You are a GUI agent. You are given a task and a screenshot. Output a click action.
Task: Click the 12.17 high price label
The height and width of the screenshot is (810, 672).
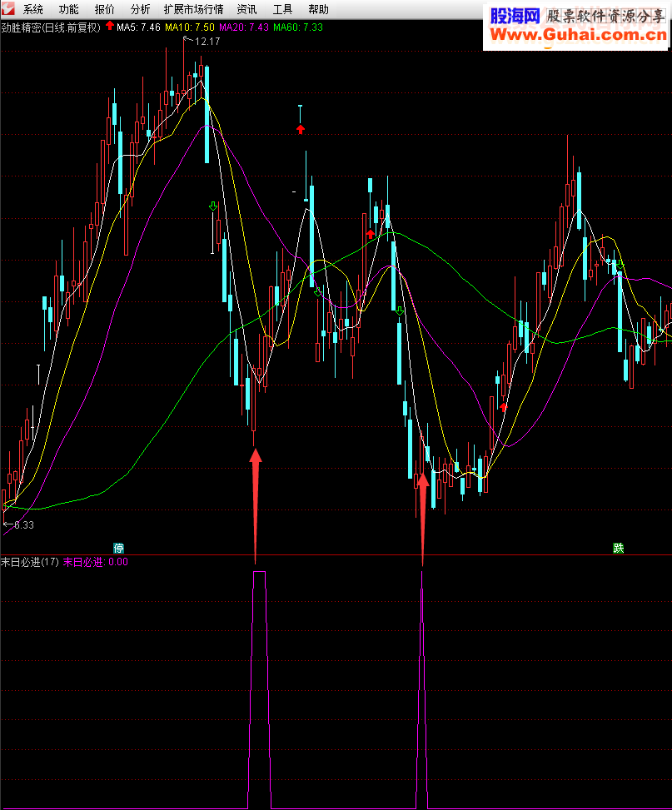tap(207, 42)
